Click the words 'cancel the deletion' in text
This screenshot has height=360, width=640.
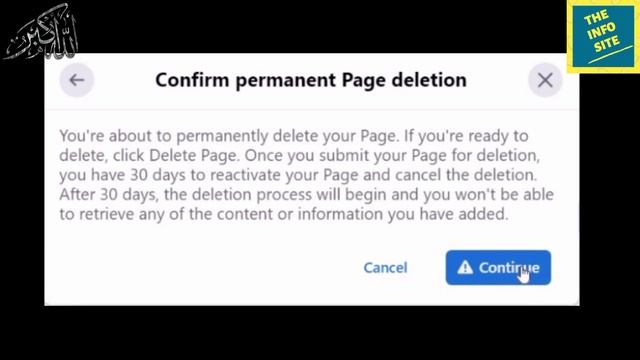(x=466, y=175)
